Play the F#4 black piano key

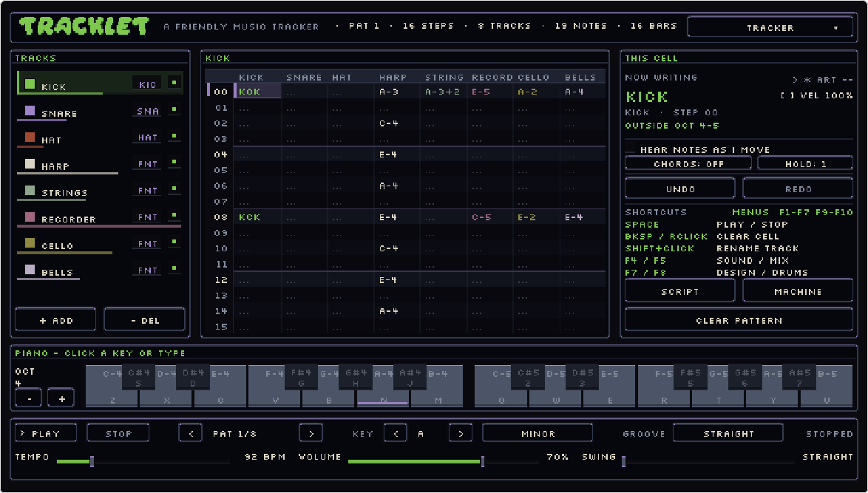301,378
